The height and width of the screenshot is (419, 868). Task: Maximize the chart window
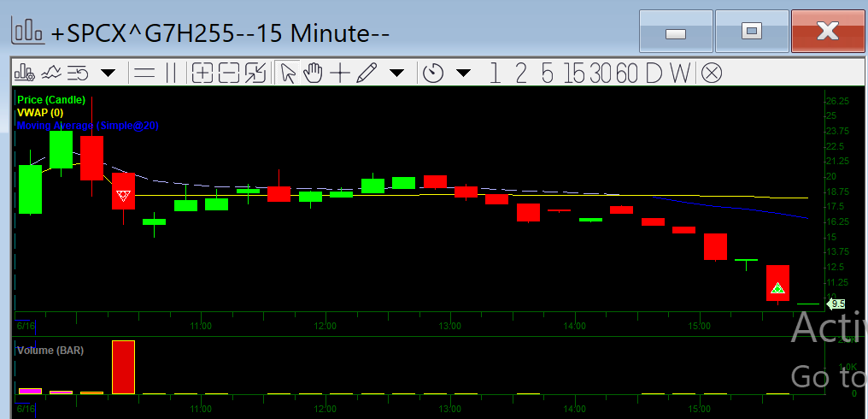pyautogui.click(x=752, y=31)
